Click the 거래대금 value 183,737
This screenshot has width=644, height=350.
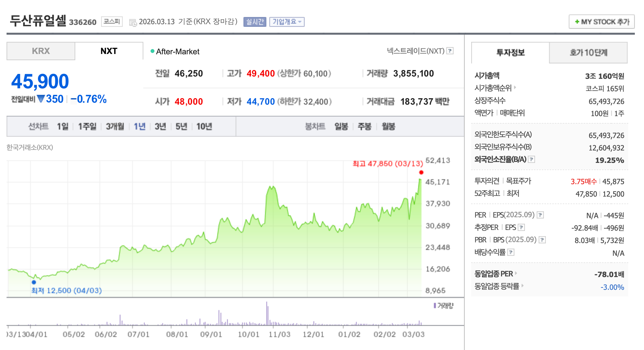pos(417,101)
